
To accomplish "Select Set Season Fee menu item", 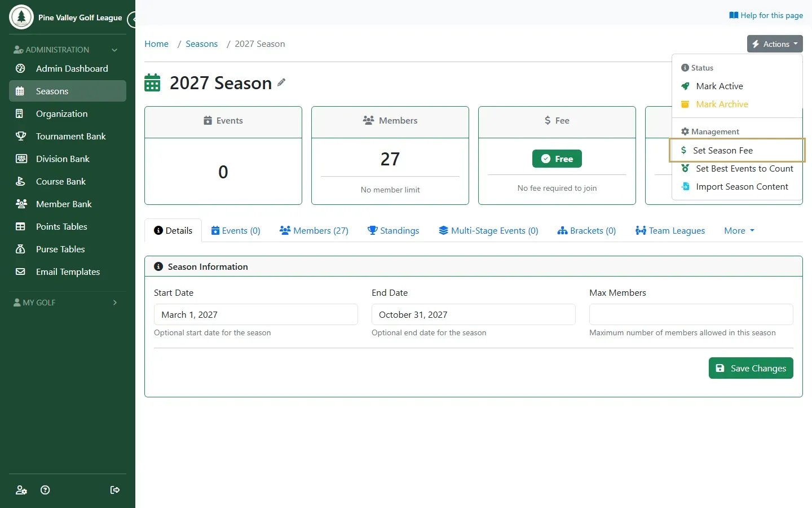I will tap(737, 150).
